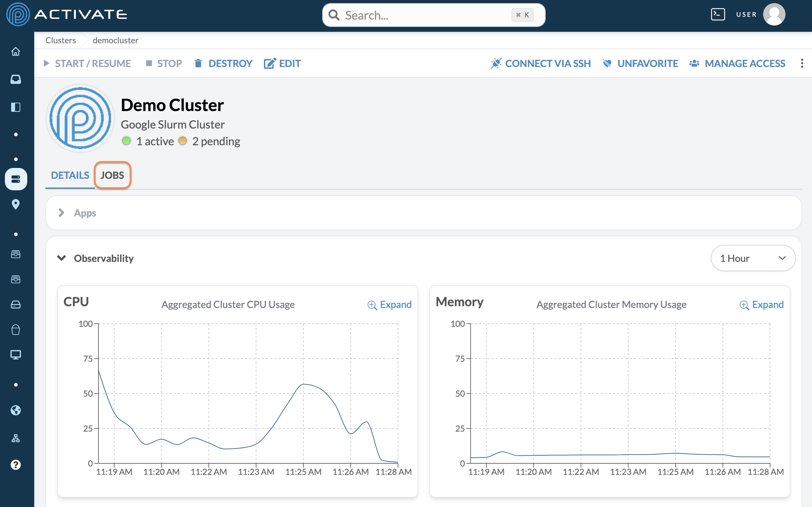This screenshot has height=507, width=812.
Task: Open the terminal icon in top bar
Action: 718,15
